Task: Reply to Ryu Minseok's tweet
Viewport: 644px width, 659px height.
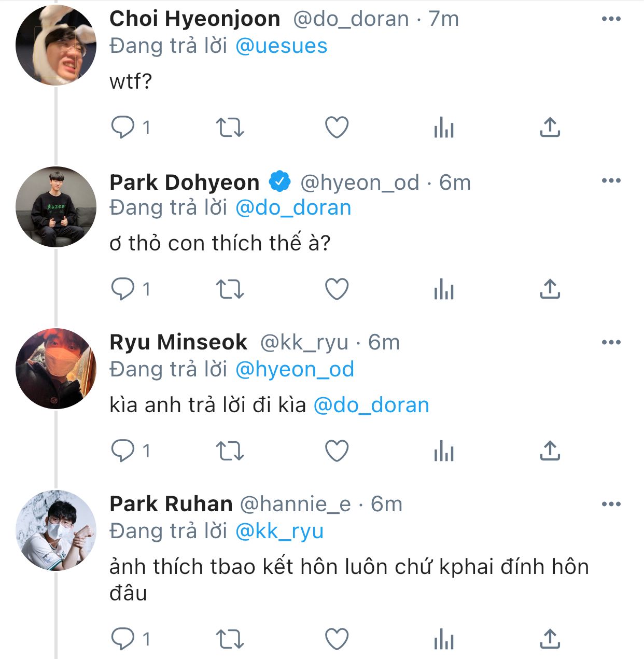Action: pos(123,451)
